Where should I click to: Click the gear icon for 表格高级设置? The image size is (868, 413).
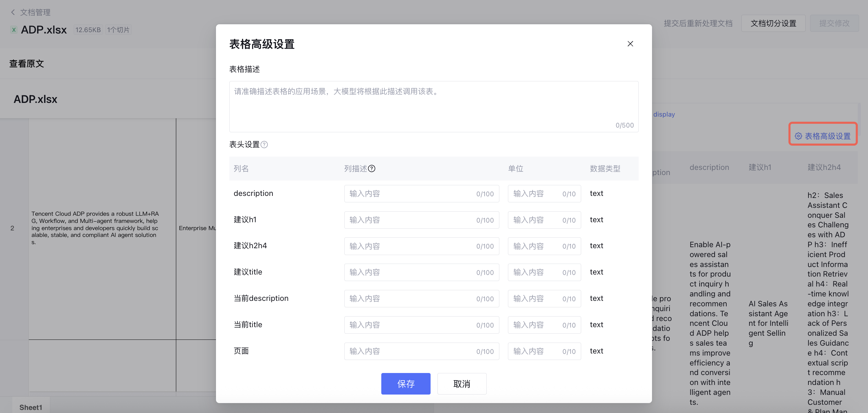[x=798, y=136]
